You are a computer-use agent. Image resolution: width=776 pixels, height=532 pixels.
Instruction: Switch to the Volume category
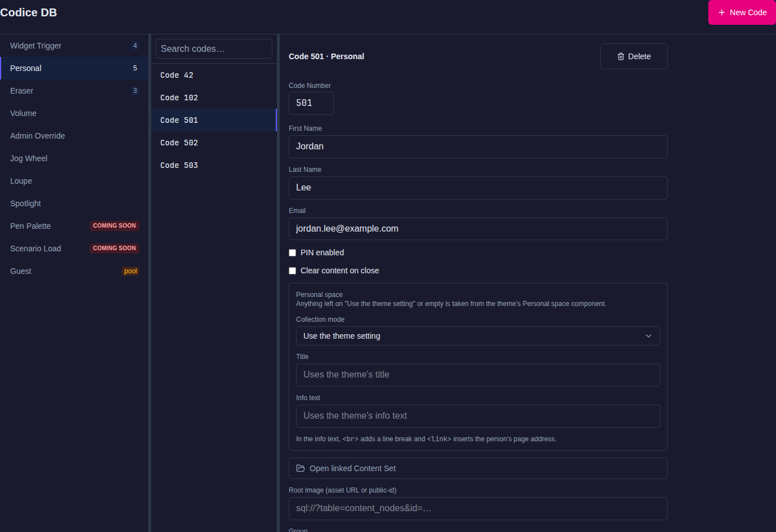pos(74,113)
